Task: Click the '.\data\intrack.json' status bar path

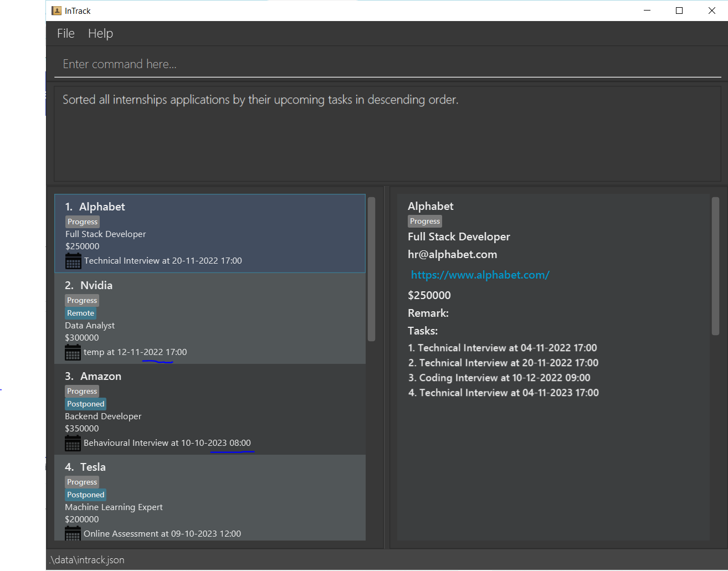Action: click(87, 560)
